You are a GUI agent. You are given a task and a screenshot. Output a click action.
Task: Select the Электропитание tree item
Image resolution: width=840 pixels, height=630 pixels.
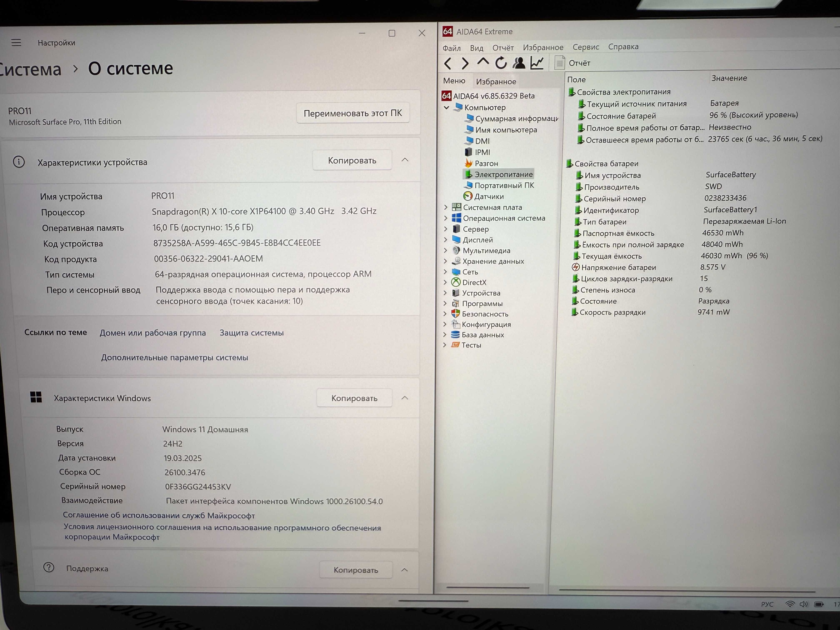[x=498, y=174]
